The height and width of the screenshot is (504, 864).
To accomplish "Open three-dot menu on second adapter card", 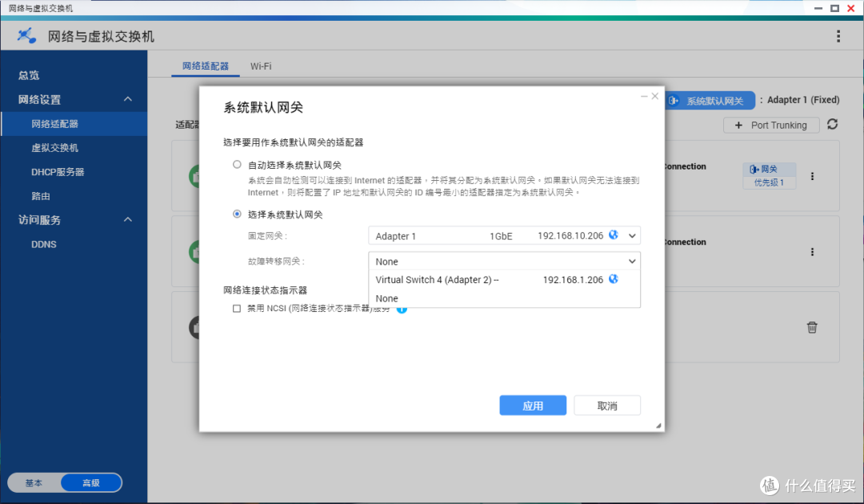I will (812, 252).
